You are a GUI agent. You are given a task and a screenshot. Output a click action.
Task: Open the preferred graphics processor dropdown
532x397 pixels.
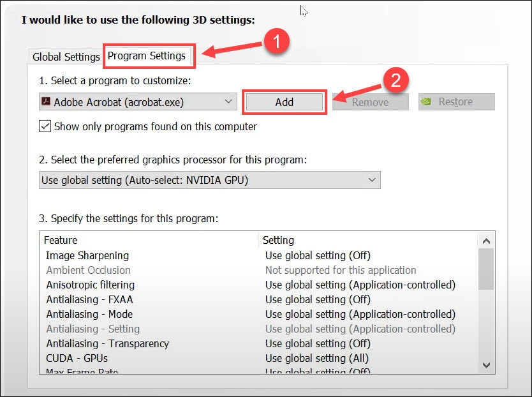[209, 179]
